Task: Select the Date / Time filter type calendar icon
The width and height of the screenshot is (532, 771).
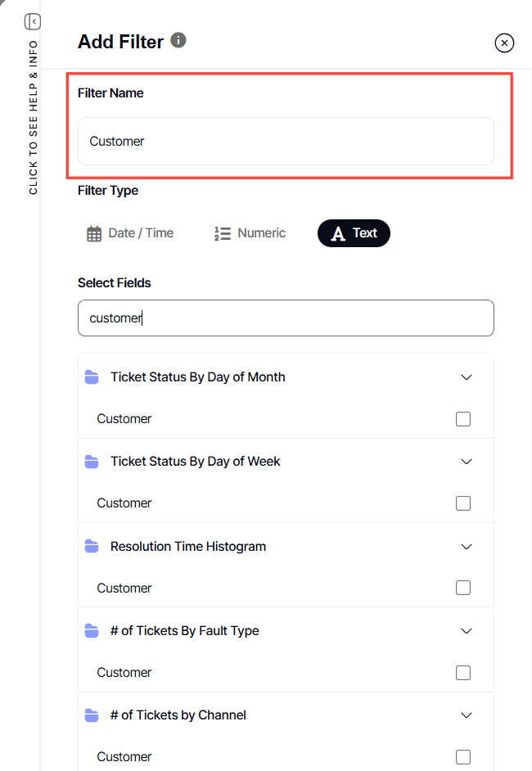Action: coord(94,232)
